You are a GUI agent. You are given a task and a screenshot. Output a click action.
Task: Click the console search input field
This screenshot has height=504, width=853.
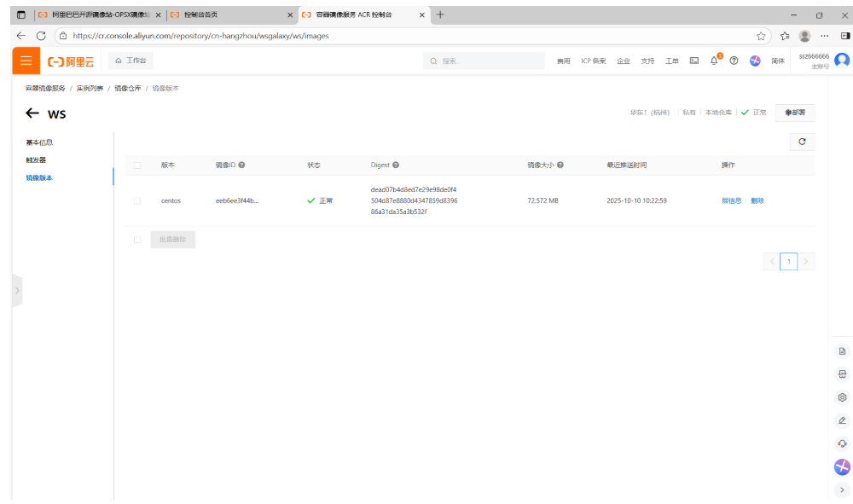[484, 61]
